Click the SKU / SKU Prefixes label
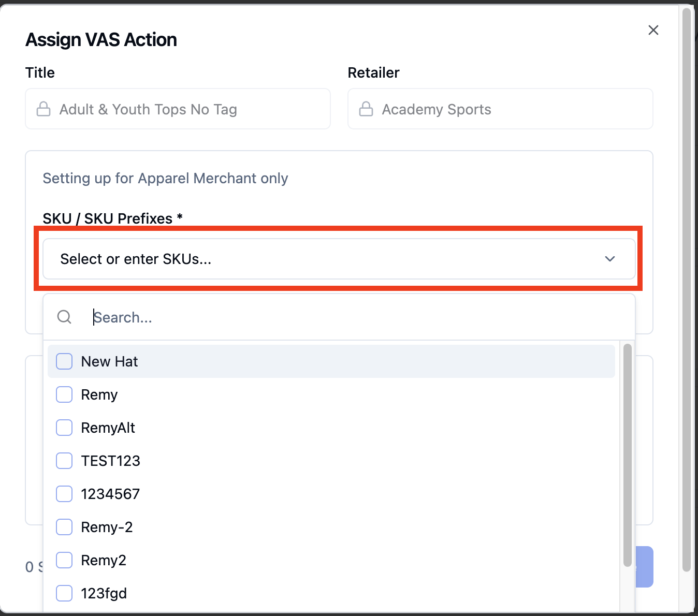The height and width of the screenshot is (616, 698). point(112,218)
